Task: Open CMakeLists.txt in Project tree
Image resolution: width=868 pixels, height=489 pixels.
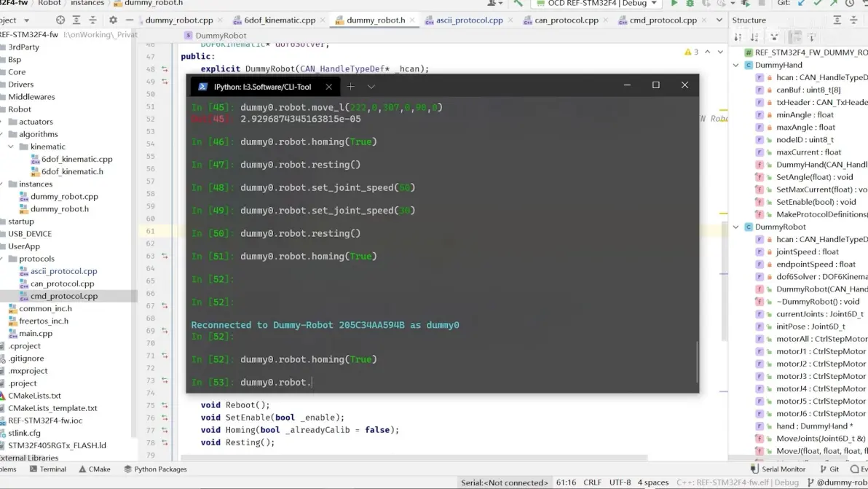Action: (34, 396)
